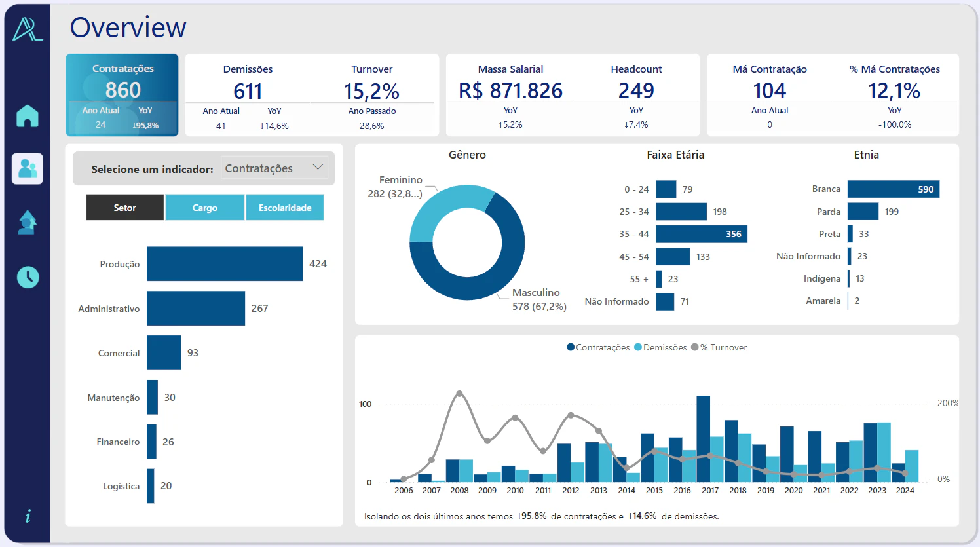
Task: Switch to the Escolaridade tab
Action: click(285, 208)
